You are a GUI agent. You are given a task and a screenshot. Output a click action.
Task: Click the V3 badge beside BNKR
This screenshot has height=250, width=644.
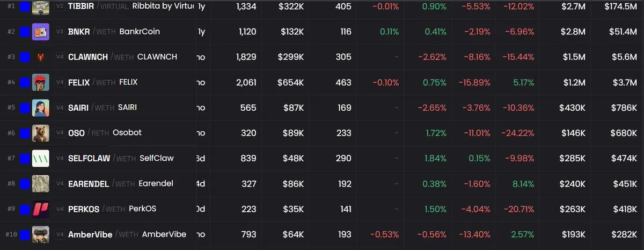coord(61,32)
